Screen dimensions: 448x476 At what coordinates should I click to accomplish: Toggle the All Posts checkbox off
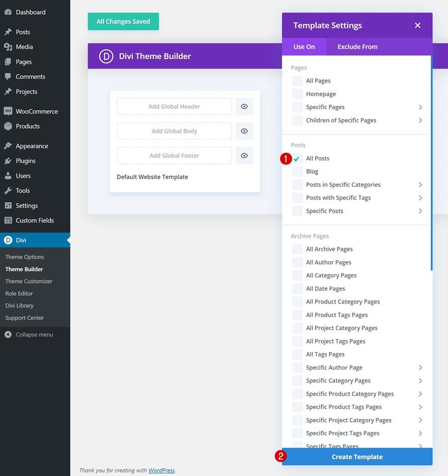296,158
